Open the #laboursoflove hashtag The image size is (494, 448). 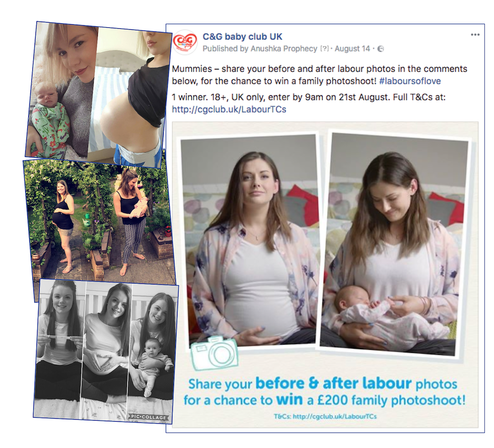(x=410, y=81)
